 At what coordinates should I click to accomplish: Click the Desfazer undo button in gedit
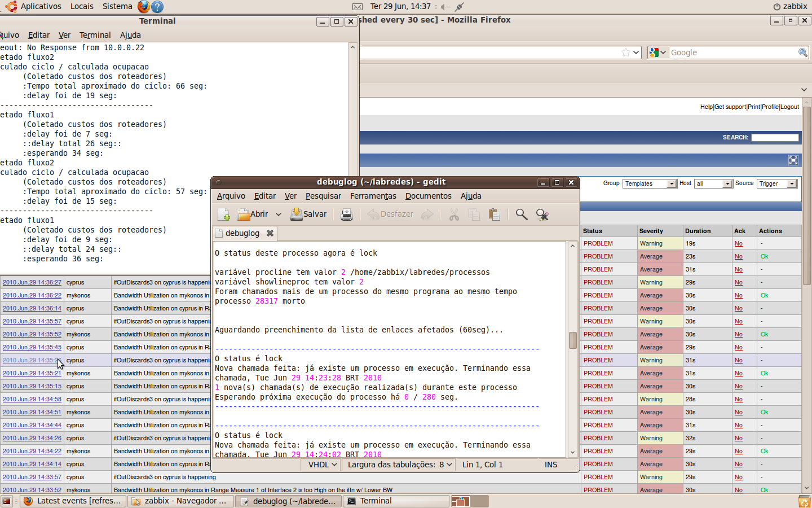[x=390, y=214]
